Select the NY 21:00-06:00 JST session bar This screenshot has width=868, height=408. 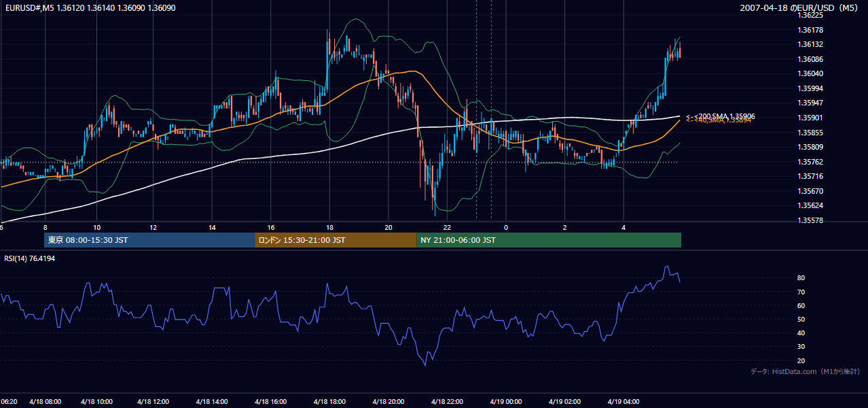pos(549,240)
